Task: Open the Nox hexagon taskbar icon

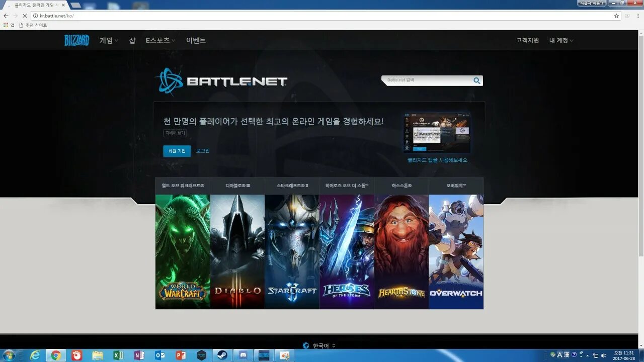Action: 201,355
